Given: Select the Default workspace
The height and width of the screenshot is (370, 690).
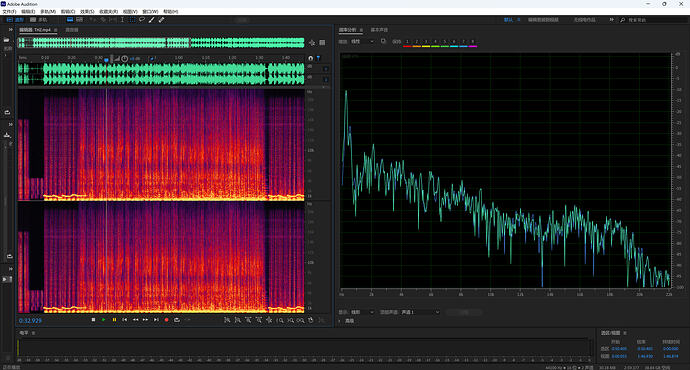Looking at the screenshot, I should click(508, 20).
